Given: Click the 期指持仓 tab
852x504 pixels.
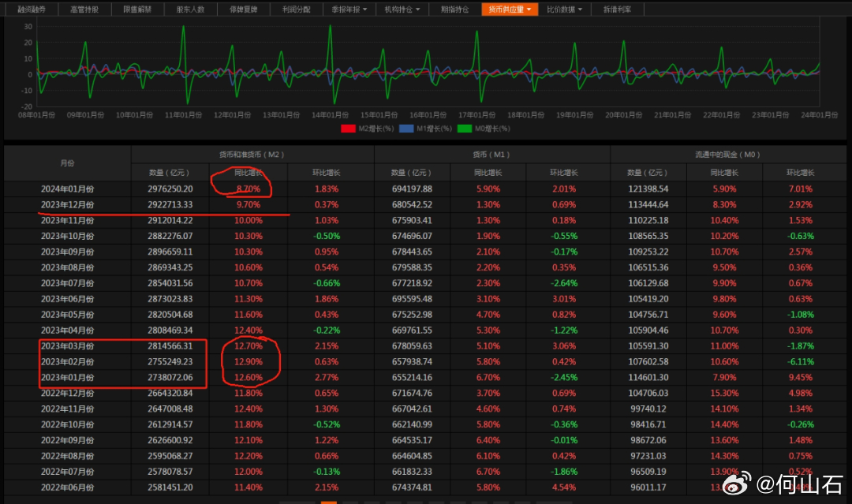Looking at the screenshot, I should (x=454, y=9).
